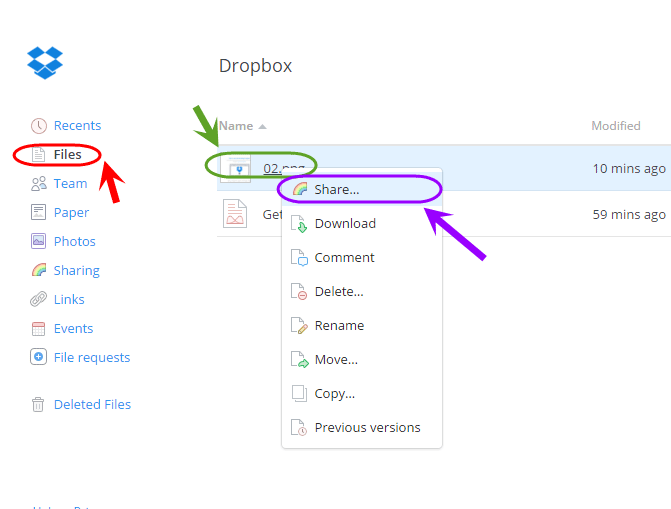Open the Files section in sidebar

[68, 155]
